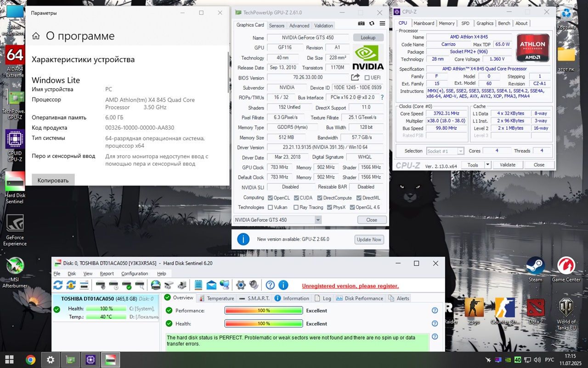This screenshot has width=588, height=368.
Task: Open the GPU-Z hamburger menu
Action: click(382, 23)
